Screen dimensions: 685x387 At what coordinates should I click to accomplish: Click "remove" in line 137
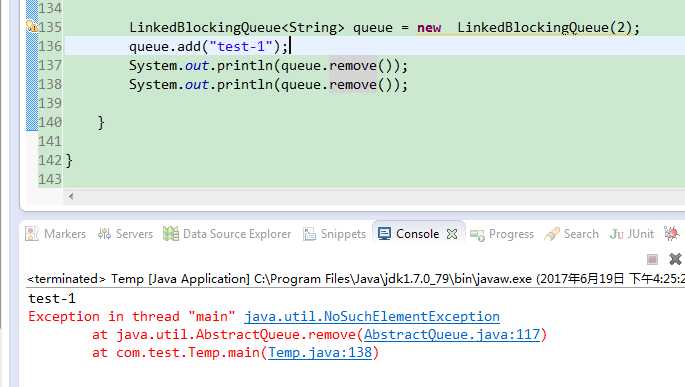click(x=353, y=66)
